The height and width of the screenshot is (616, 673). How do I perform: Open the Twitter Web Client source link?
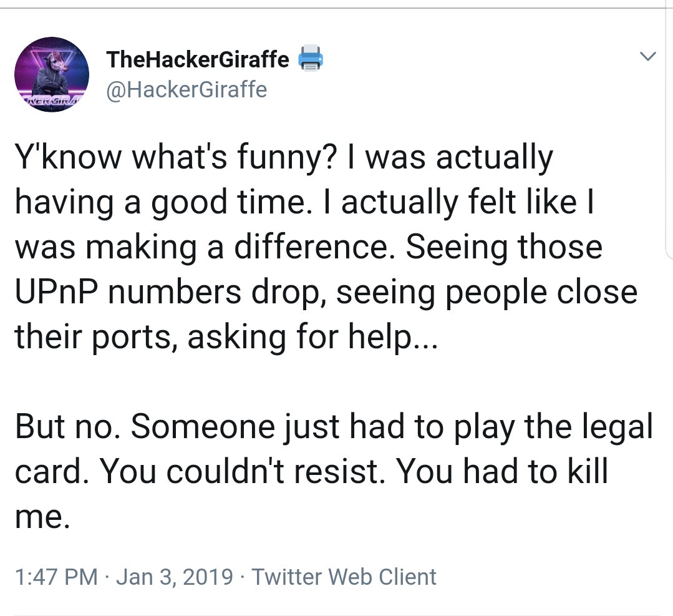[344, 577]
